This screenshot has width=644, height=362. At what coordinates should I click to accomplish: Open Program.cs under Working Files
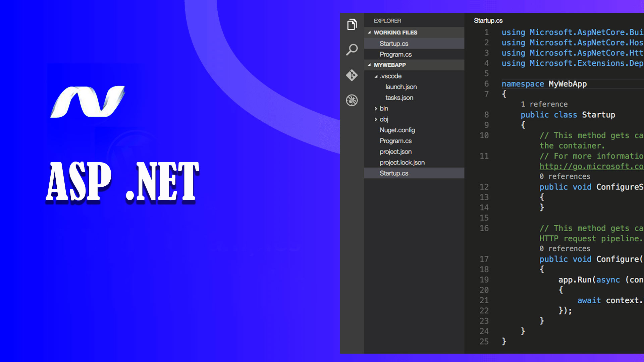[395, 54]
